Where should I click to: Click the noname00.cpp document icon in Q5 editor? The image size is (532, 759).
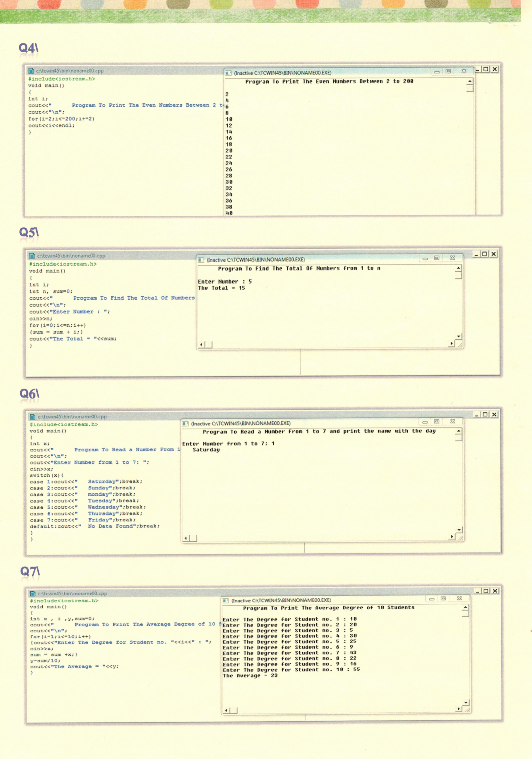32,255
